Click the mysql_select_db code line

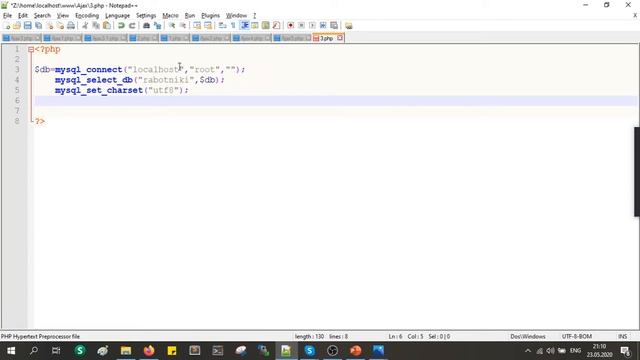click(x=140, y=80)
